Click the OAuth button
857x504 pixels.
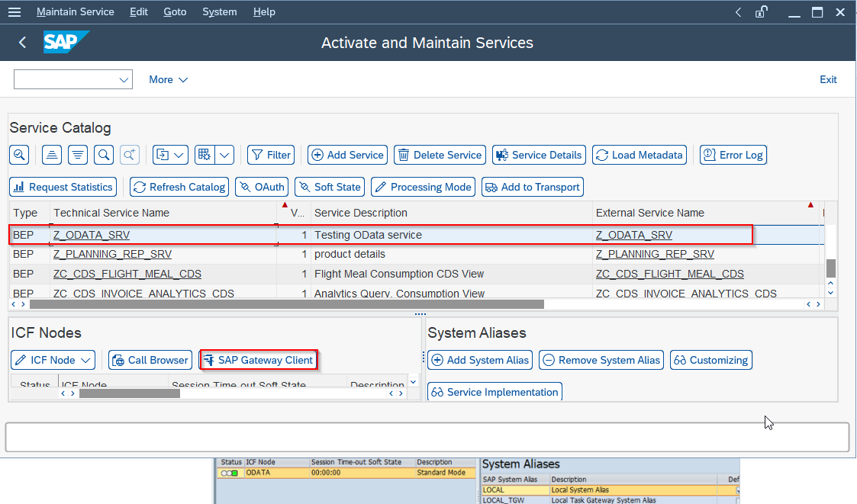pyautogui.click(x=262, y=188)
